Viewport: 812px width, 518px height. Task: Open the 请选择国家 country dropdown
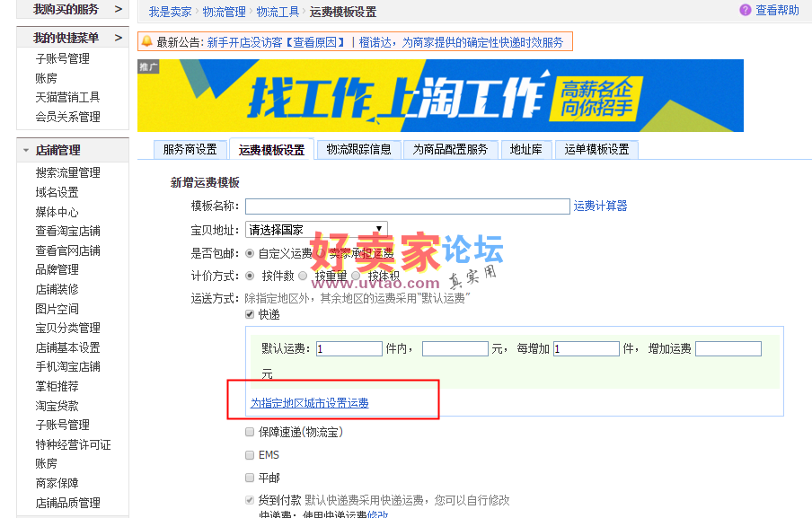(x=316, y=229)
